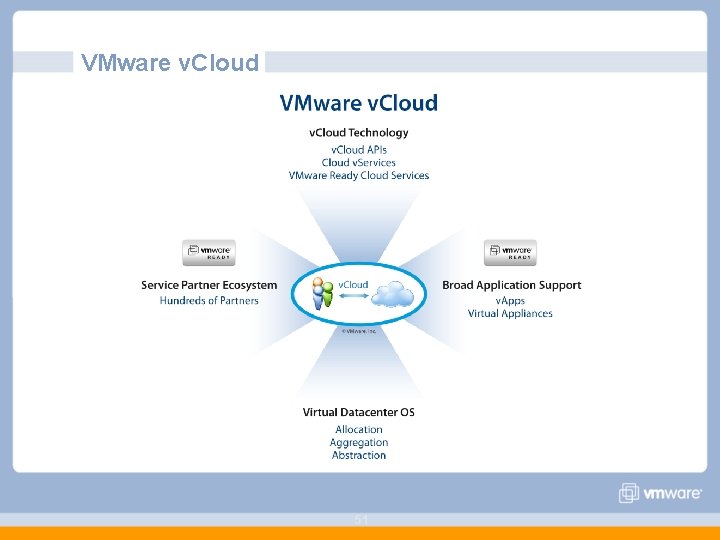Click the double-headed arrow under vCloud
The height and width of the screenshot is (540, 720).
tap(354, 296)
